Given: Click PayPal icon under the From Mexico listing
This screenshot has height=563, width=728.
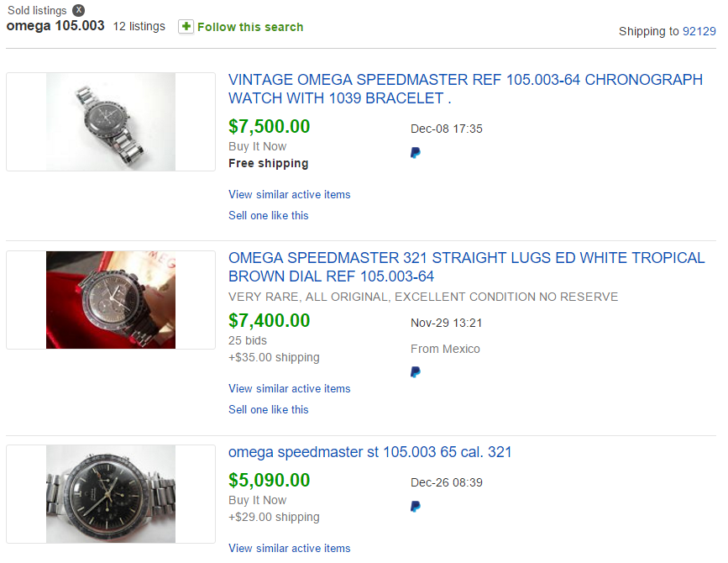Looking at the screenshot, I should [x=416, y=372].
